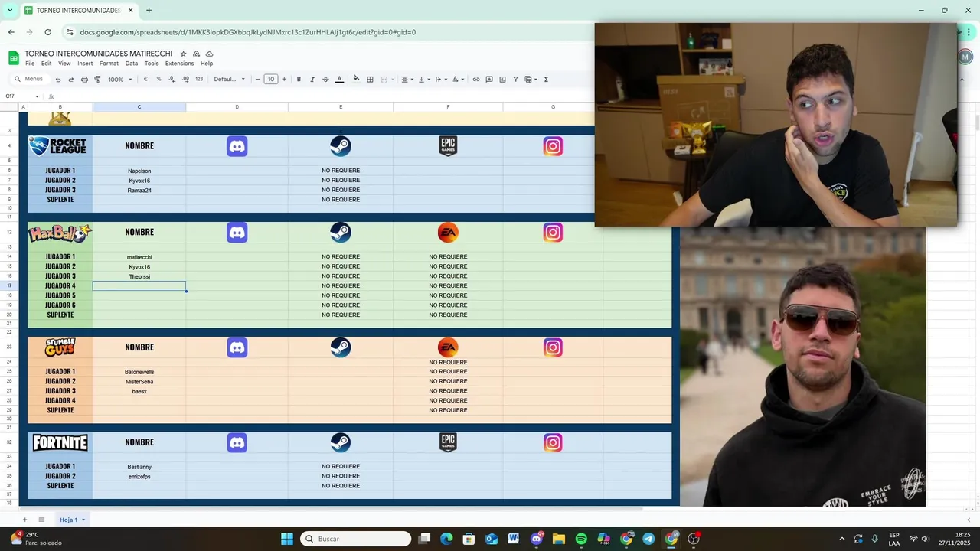The width and height of the screenshot is (980, 551).
Task: Click the insert comment icon
Action: tap(489, 80)
